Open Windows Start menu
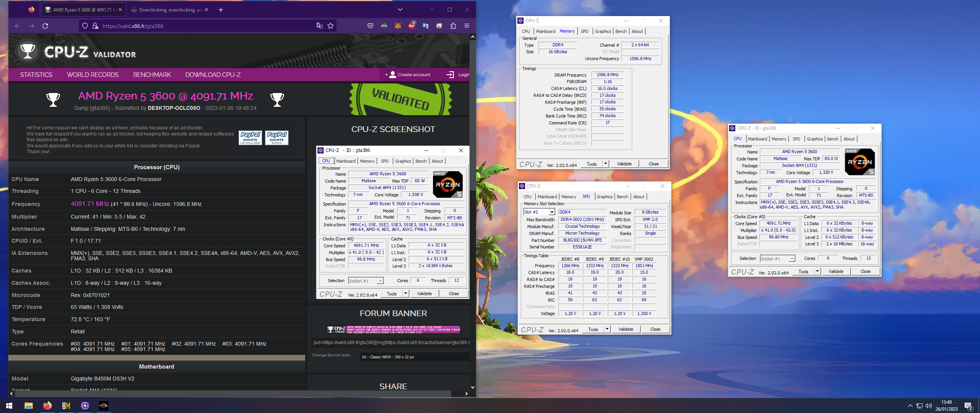Image resolution: width=980 pixels, height=413 pixels. [9, 405]
